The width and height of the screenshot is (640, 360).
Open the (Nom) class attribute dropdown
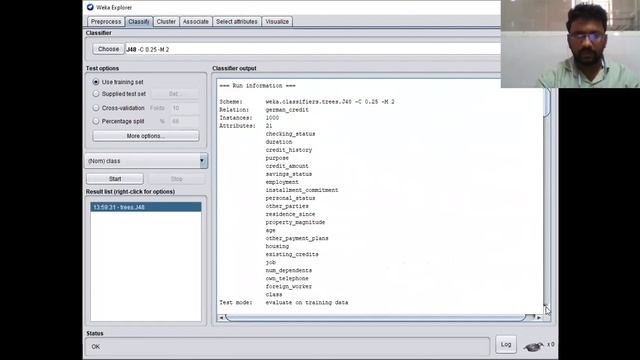(147, 161)
